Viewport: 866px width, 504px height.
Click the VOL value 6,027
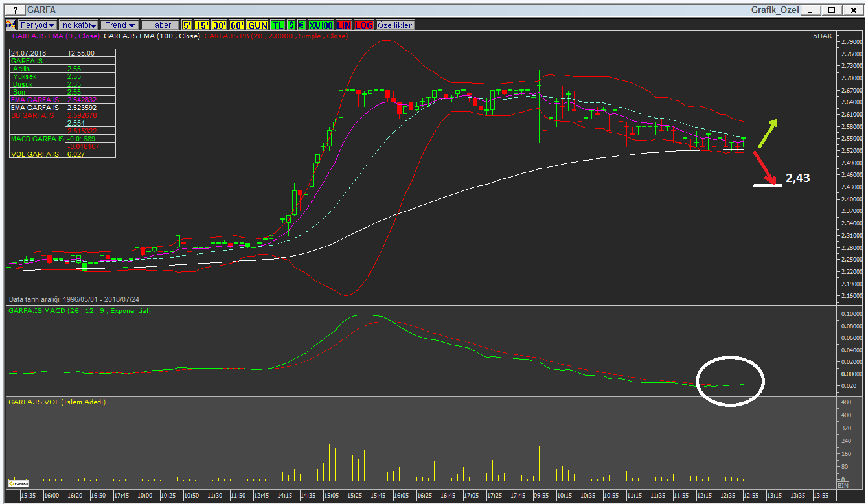coord(76,154)
